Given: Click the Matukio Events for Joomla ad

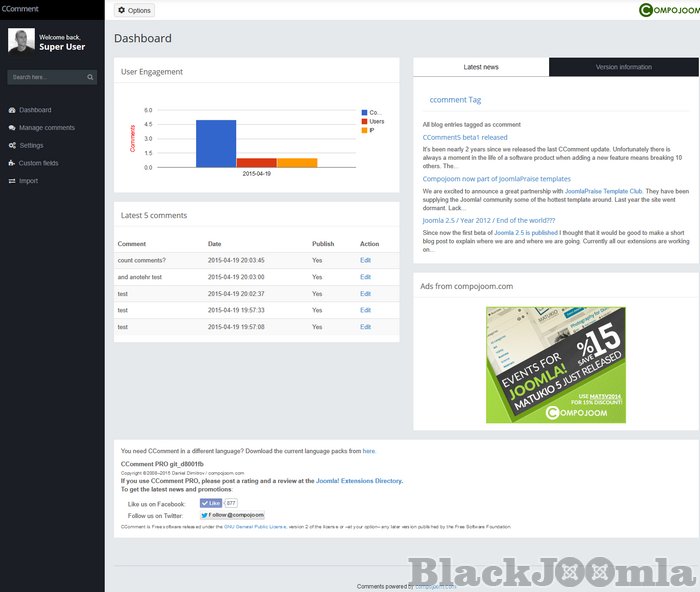Looking at the screenshot, I should (x=555, y=364).
